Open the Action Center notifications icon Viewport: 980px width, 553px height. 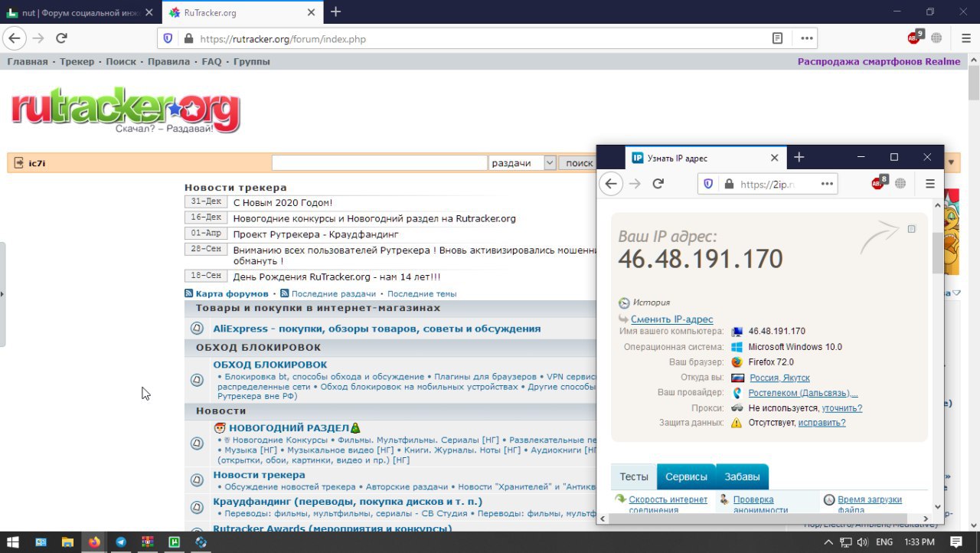pyautogui.click(x=957, y=542)
